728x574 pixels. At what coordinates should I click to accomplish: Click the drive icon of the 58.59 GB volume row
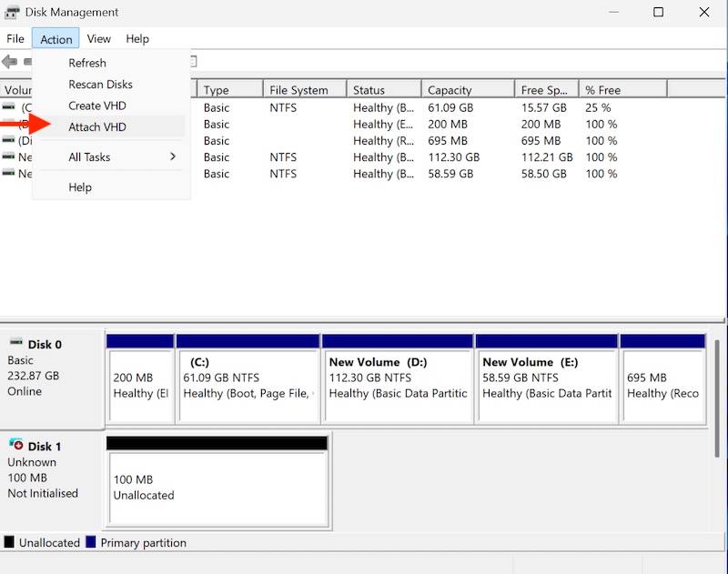(9, 174)
